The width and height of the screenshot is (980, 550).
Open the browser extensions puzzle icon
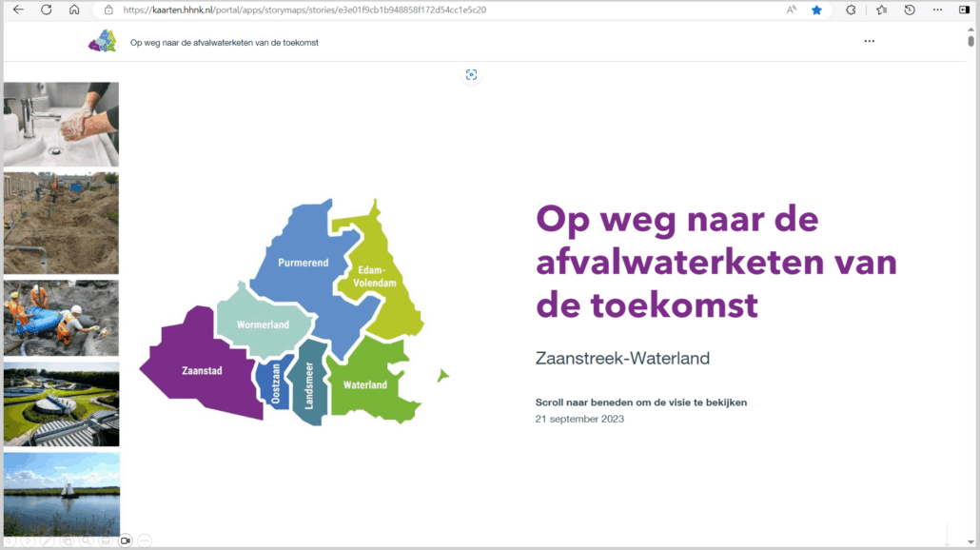(851, 10)
